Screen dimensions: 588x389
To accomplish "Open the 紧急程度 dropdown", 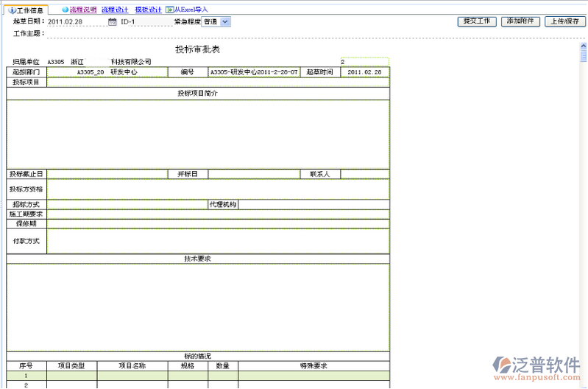I will tap(225, 22).
